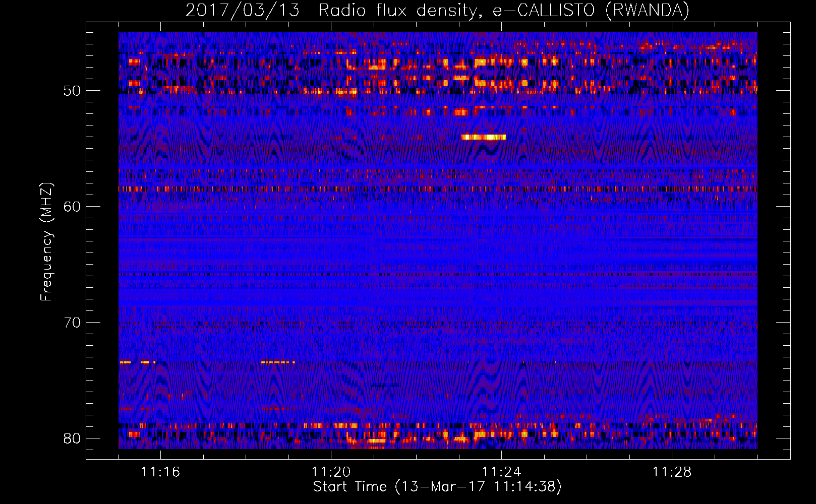Click the bright yellow burst near 54 MHz

click(483, 137)
